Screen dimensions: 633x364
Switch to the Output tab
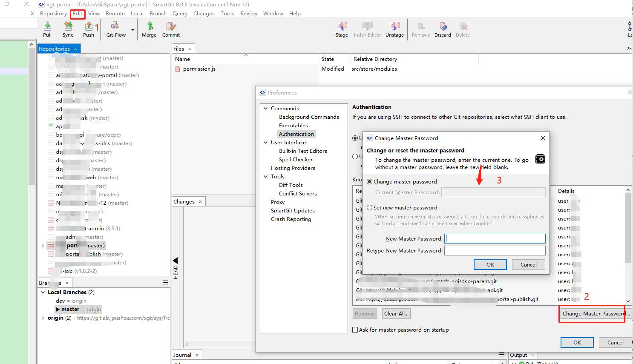518,355
